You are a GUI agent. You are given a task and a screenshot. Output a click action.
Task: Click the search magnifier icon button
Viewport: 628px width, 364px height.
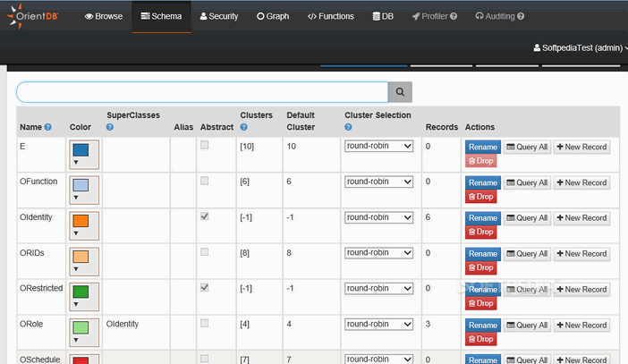click(400, 92)
